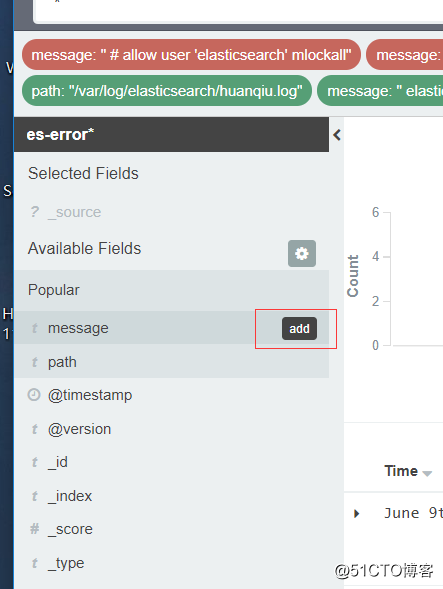The width and height of the screenshot is (443, 589).
Task: Open the Available Fields settings gear
Action: pyautogui.click(x=302, y=254)
